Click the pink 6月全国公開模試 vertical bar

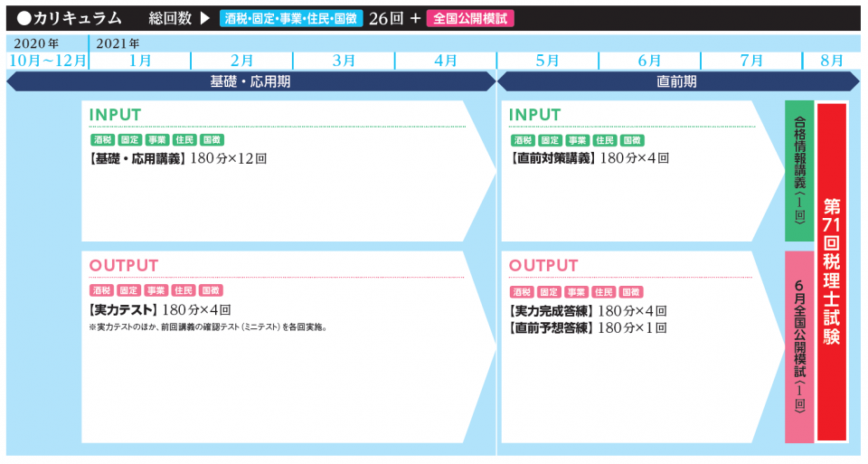[x=799, y=346]
